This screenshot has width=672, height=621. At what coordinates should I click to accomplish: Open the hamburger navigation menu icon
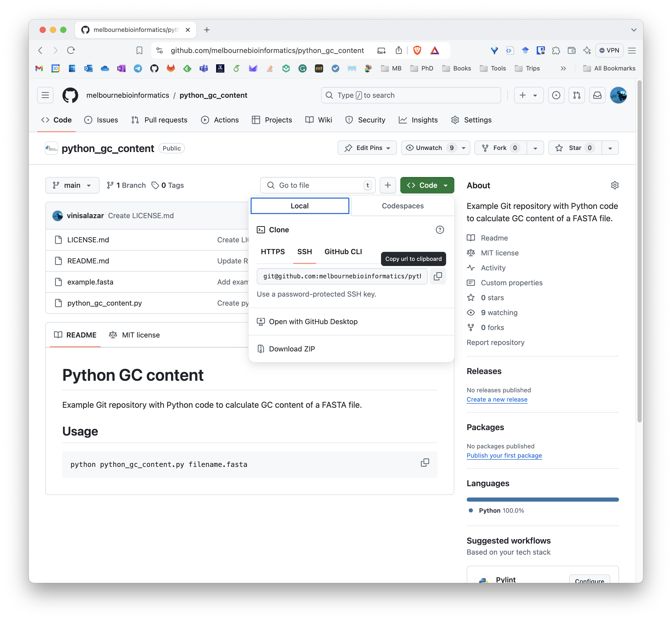45,95
